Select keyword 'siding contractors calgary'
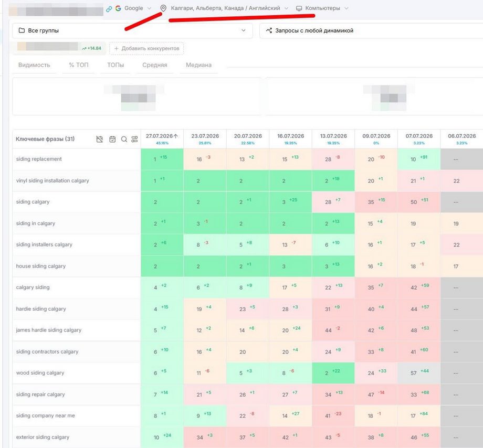Screen dimensions: 483x448 coord(47,351)
